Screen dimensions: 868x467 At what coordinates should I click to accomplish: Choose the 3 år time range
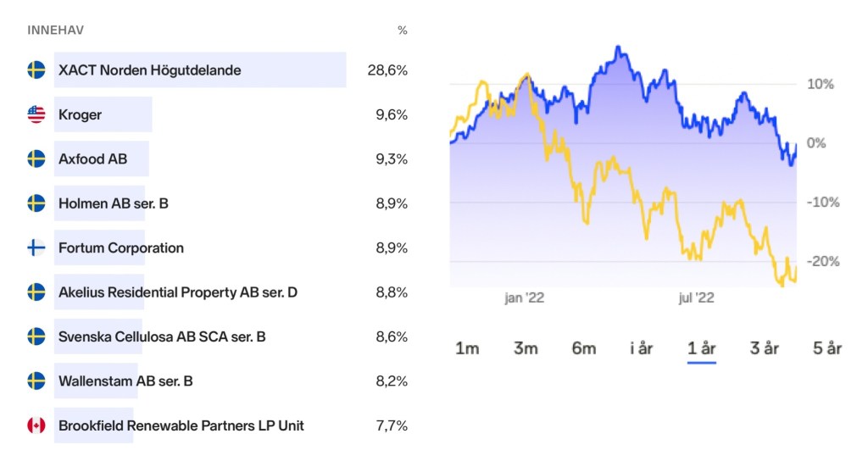pyautogui.click(x=765, y=348)
